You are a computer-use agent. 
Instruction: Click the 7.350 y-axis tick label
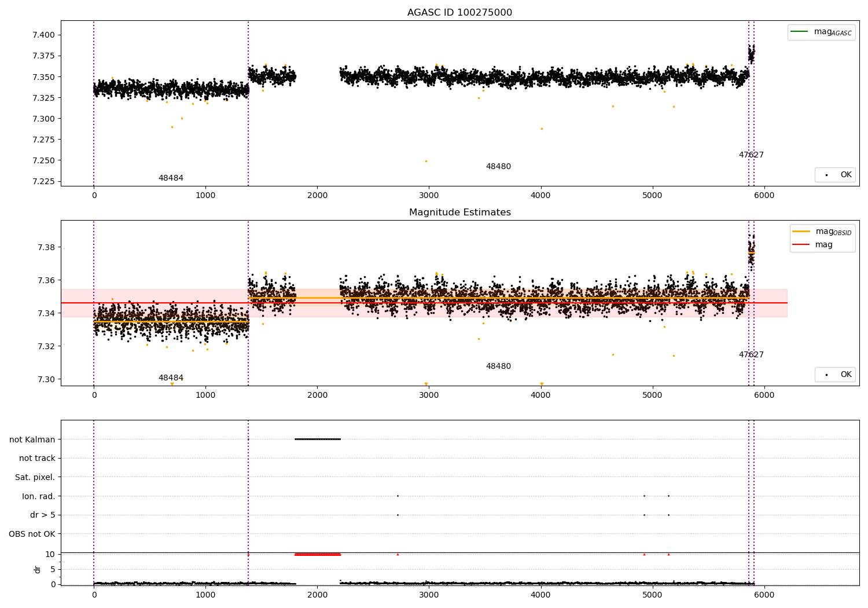pos(44,77)
